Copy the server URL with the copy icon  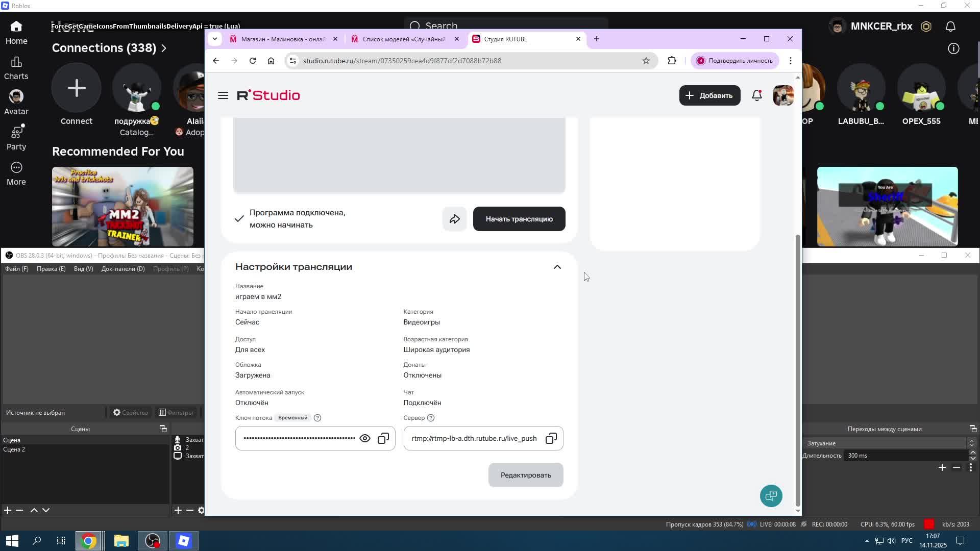point(551,438)
